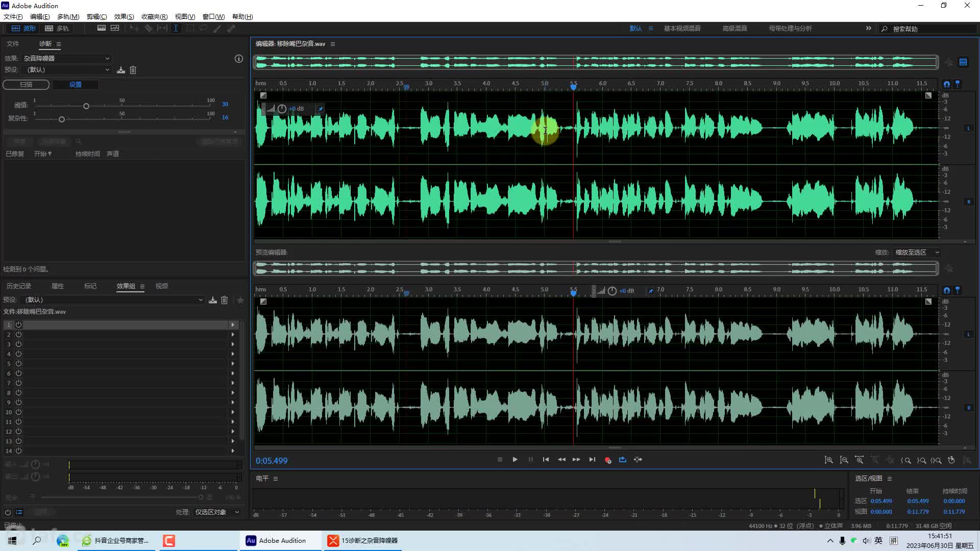Viewport: 980px width, 551px height.
Task: Open the 诊断 panel menu icon
Action: point(59,44)
